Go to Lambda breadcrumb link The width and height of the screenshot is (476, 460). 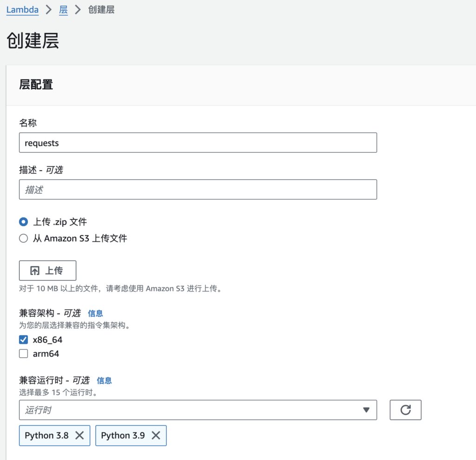pos(22,10)
